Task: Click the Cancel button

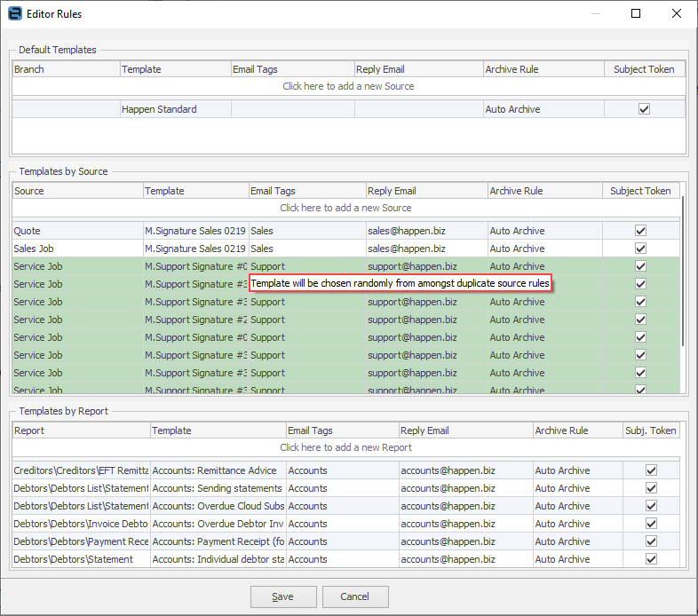Action: [x=355, y=596]
